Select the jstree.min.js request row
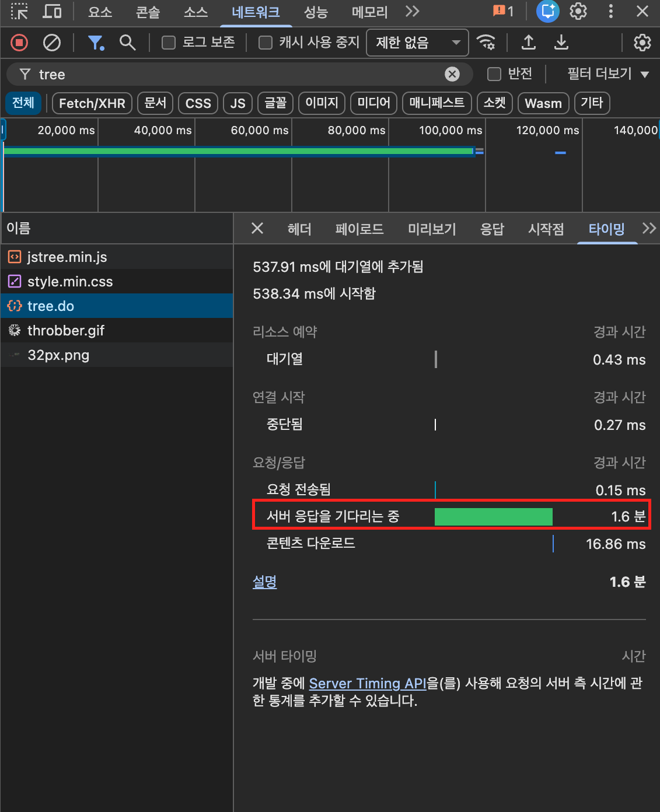Screen dimensions: 660x812 (x=117, y=257)
